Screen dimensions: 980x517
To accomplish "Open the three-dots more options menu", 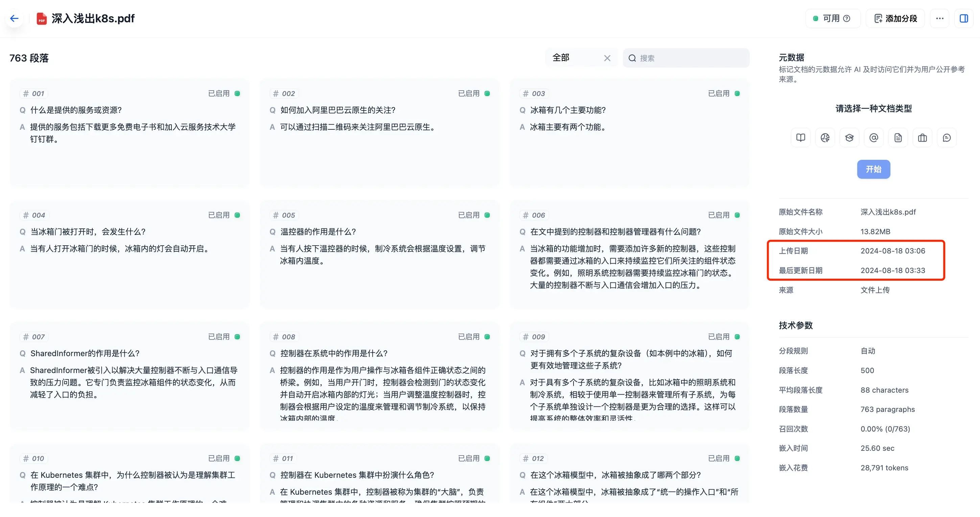I will (x=939, y=18).
